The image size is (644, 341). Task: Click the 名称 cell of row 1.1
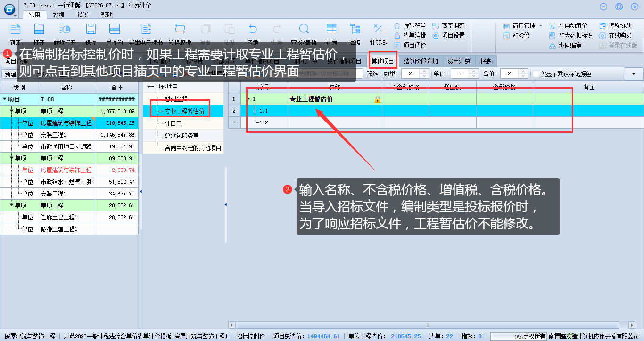pos(335,111)
